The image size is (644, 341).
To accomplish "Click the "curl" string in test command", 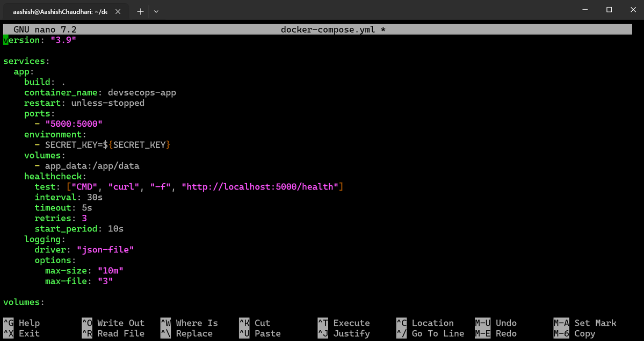I will [124, 187].
